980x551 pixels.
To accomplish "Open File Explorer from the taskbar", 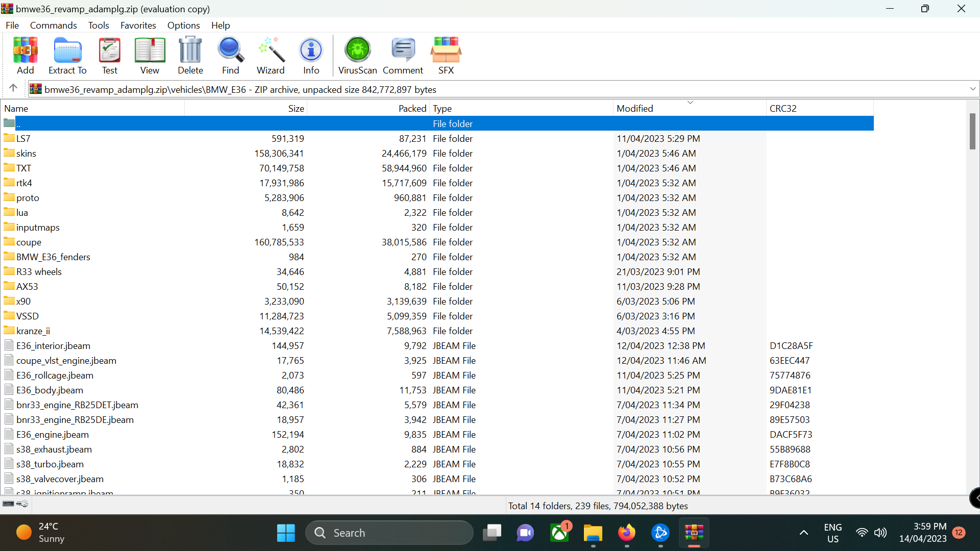I will click(593, 533).
